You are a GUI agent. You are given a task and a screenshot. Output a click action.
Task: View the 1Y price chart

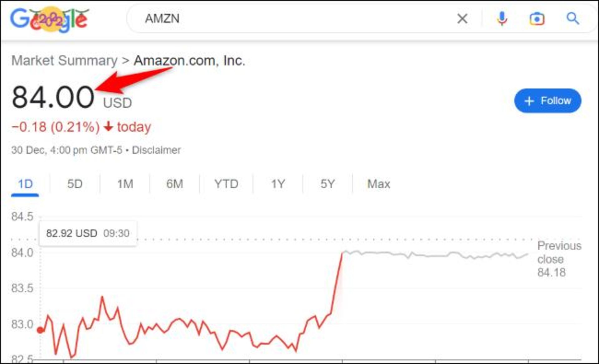278,184
